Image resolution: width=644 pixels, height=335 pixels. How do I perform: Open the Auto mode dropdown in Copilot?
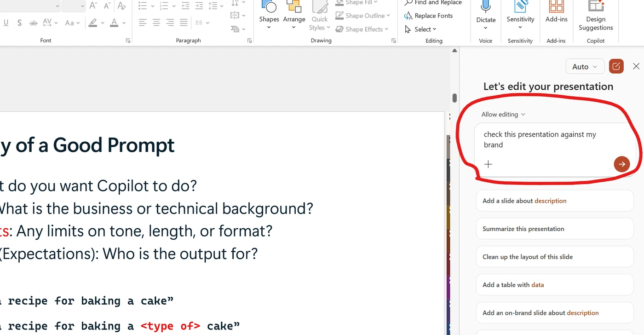tap(585, 67)
